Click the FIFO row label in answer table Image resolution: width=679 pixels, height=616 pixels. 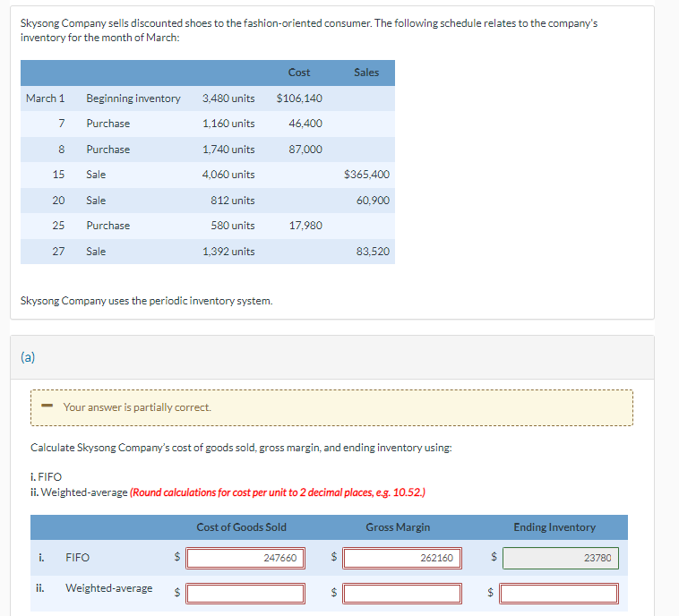click(x=78, y=558)
